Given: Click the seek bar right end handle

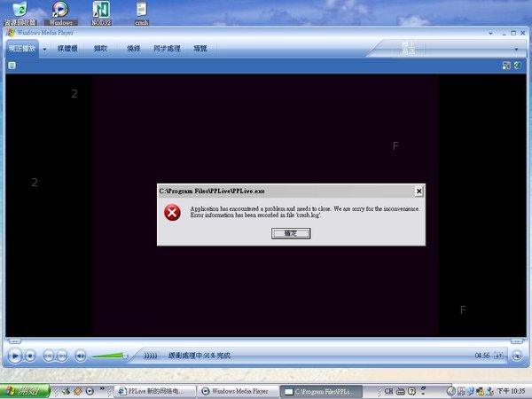Looking at the screenshot, I should tap(517, 341).
